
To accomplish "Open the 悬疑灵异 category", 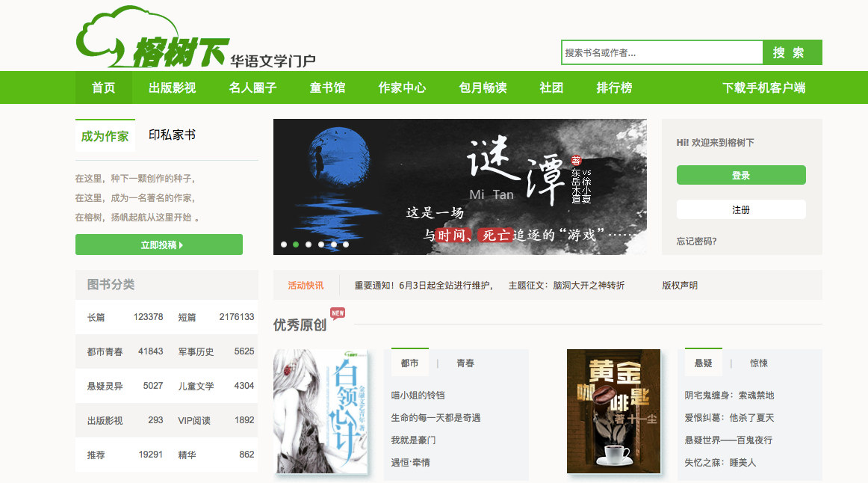I will pyautogui.click(x=105, y=386).
